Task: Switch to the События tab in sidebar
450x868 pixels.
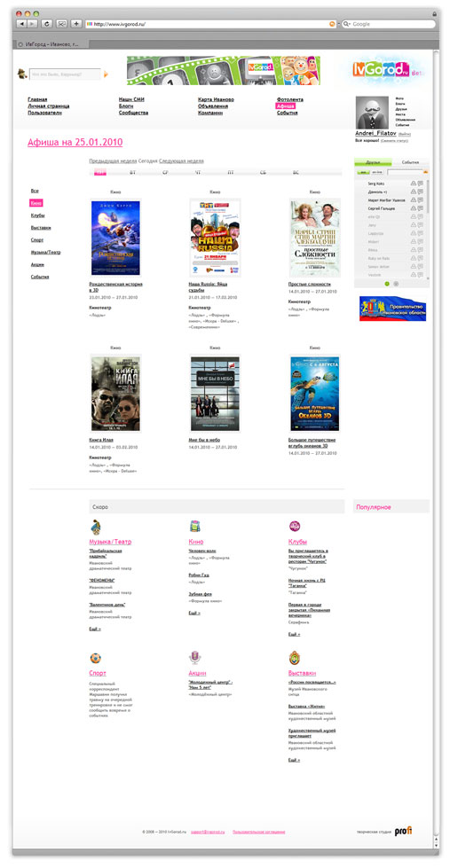Action: tap(410, 163)
